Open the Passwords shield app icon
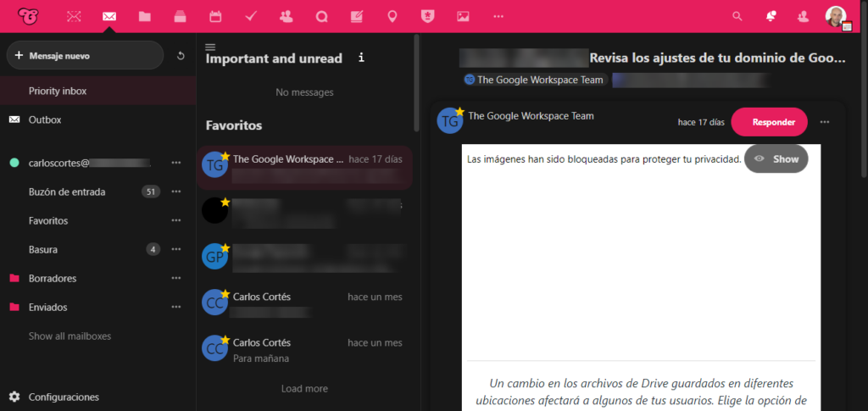The height and width of the screenshot is (411, 868). (428, 17)
